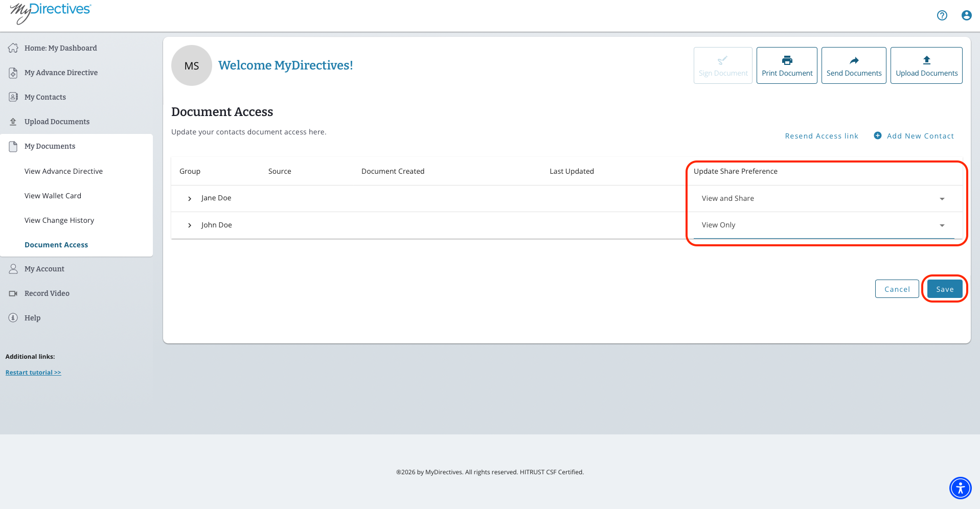Click the My Documents page icon

click(13, 146)
